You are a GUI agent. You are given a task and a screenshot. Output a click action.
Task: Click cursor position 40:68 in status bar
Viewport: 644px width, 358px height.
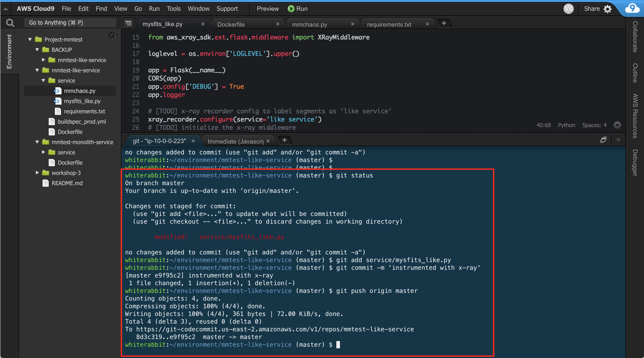[544, 125]
